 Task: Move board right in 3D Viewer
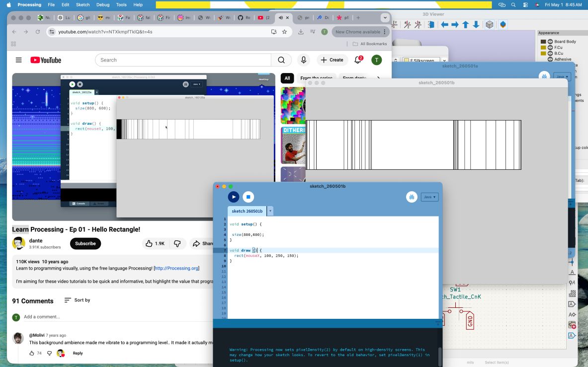coord(455,25)
